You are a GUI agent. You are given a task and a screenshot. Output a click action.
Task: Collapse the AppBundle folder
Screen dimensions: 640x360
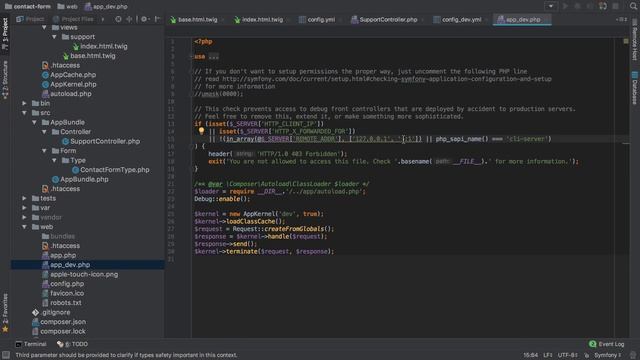[34, 122]
